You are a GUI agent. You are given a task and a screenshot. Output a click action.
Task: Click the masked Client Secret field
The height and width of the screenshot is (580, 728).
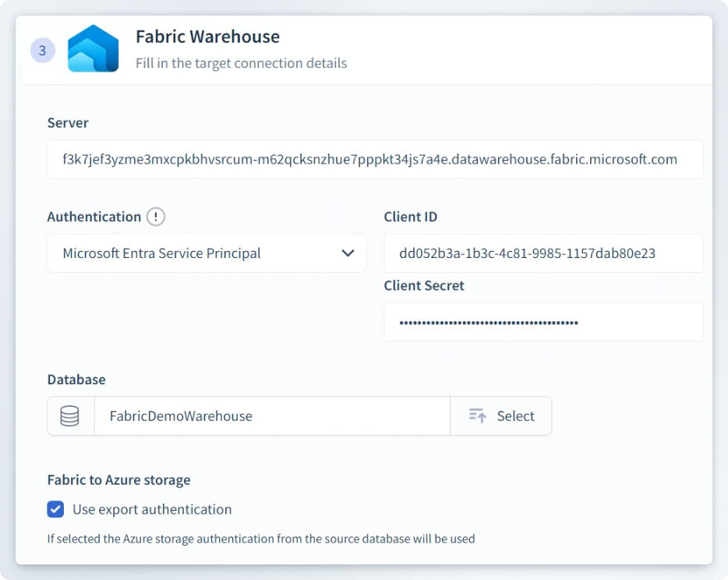point(542,322)
